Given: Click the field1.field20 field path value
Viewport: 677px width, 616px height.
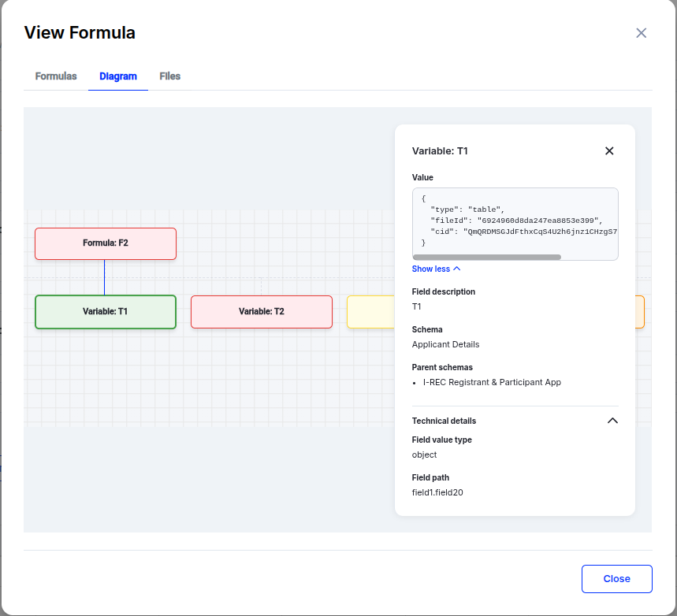Looking at the screenshot, I should [x=443, y=492].
